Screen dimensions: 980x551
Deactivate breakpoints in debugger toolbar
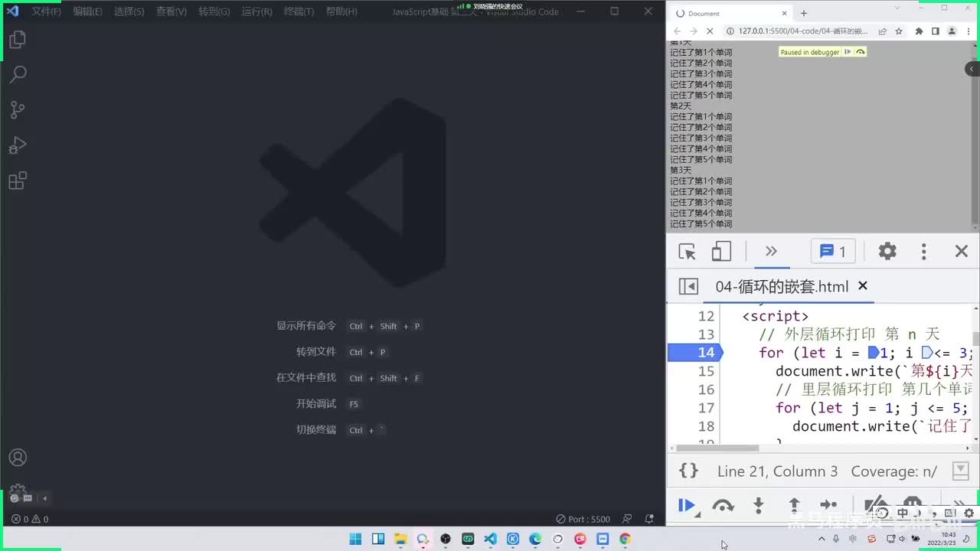coord(875,505)
